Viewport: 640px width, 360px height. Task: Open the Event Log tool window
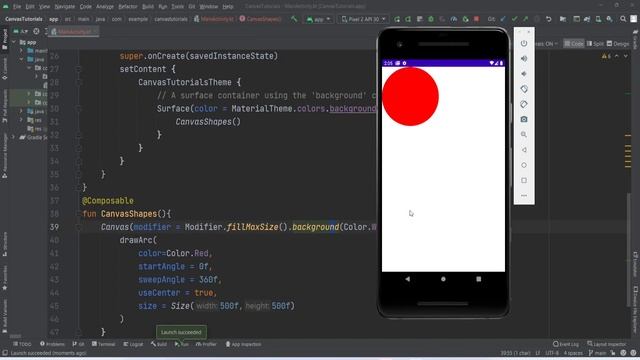coord(566,344)
